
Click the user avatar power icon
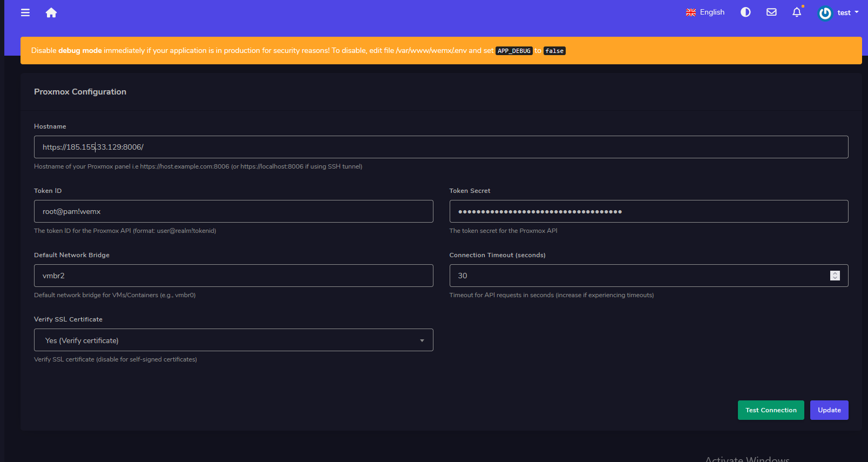coord(825,13)
